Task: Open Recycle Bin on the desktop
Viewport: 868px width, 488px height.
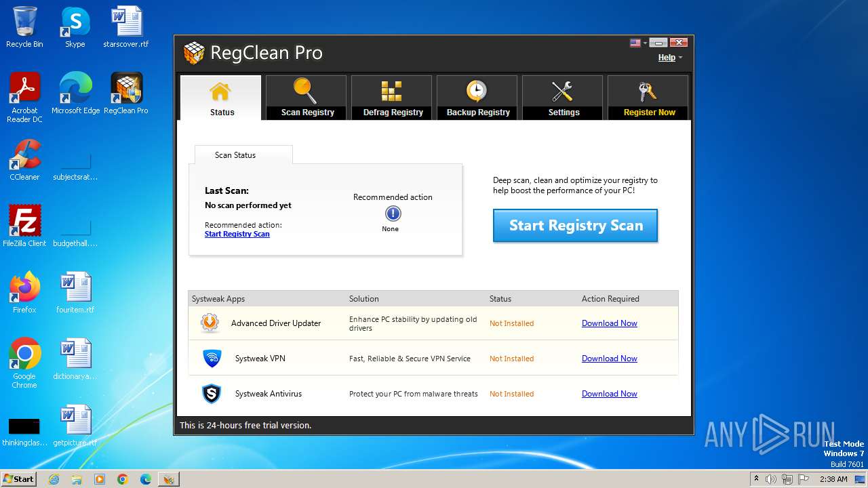Action: 24,27
